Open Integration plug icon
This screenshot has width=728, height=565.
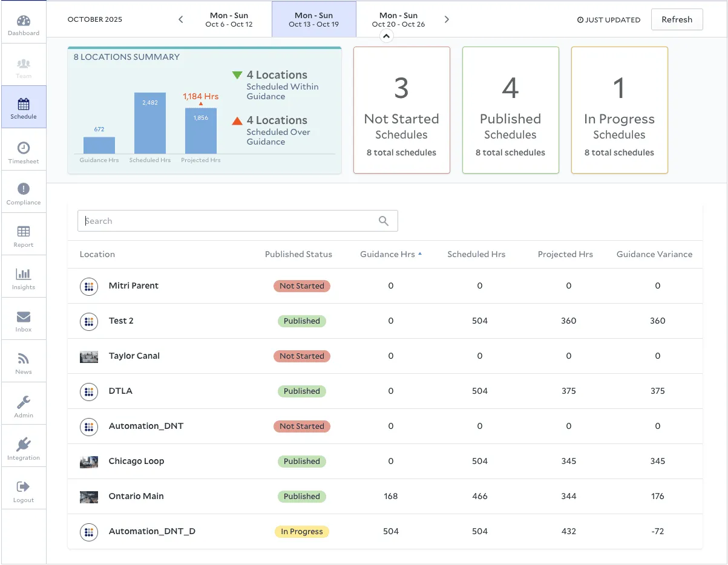pyautogui.click(x=24, y=445)
